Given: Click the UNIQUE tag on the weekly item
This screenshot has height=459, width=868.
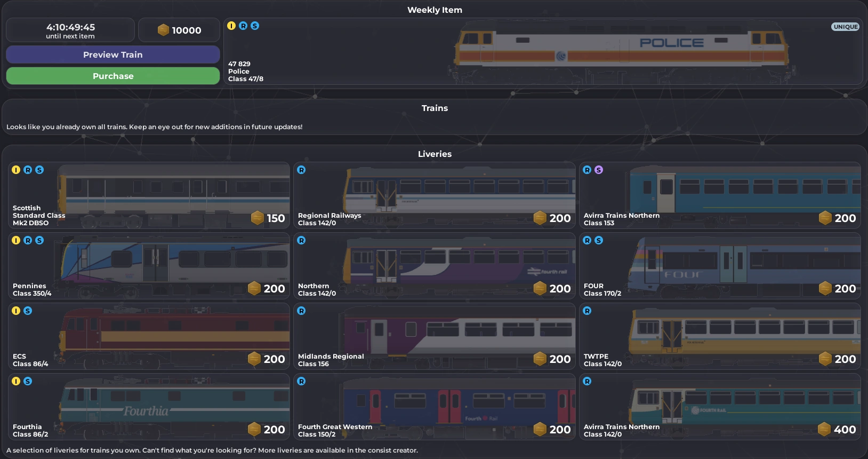Looking at the screenshot, I should (x=846, y=27).
